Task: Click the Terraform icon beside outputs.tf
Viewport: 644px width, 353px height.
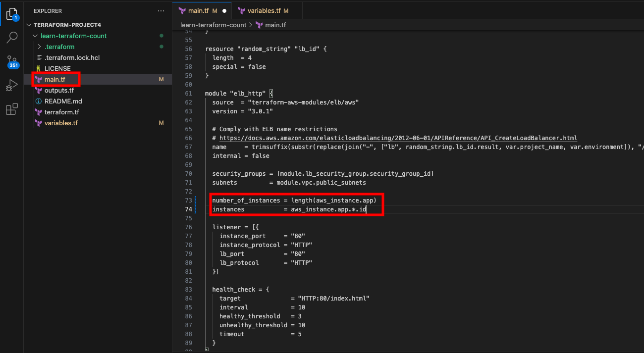Action: coord(39,90)
